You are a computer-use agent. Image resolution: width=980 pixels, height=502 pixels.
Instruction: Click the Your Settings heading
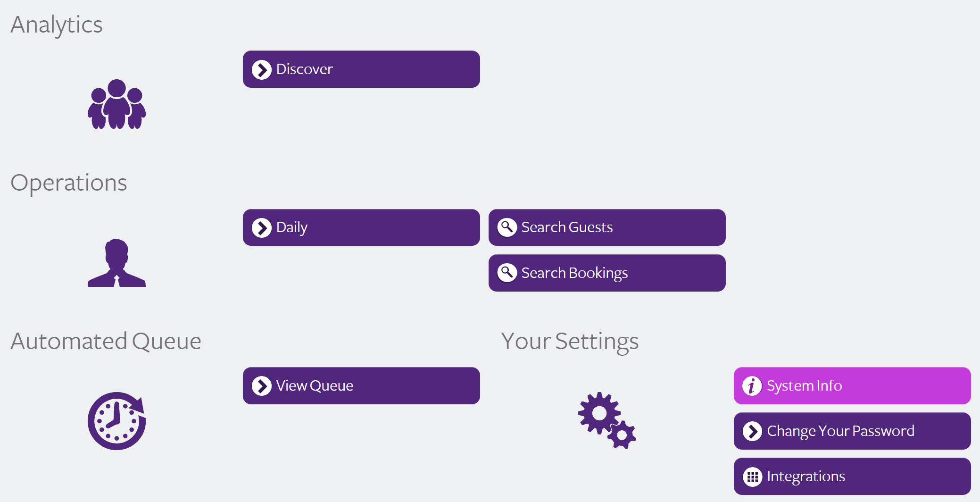569,341
